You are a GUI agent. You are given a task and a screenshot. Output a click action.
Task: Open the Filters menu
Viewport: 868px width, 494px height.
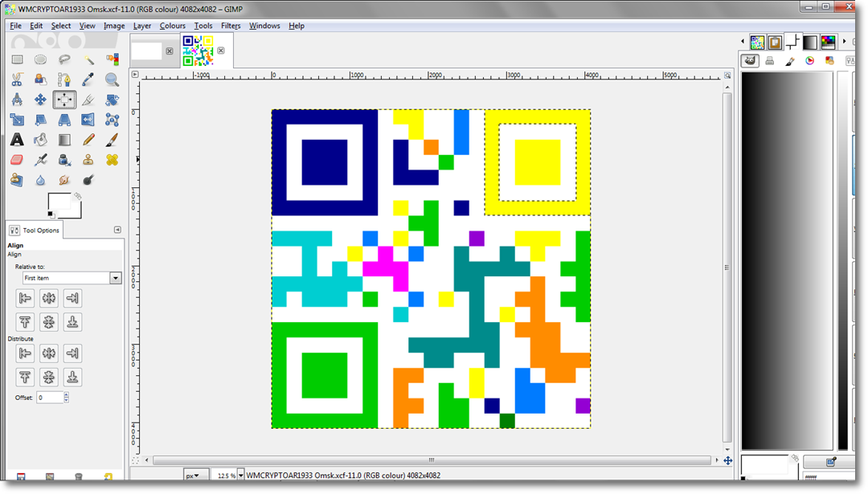pyautogui.click(x=231, y=26)
